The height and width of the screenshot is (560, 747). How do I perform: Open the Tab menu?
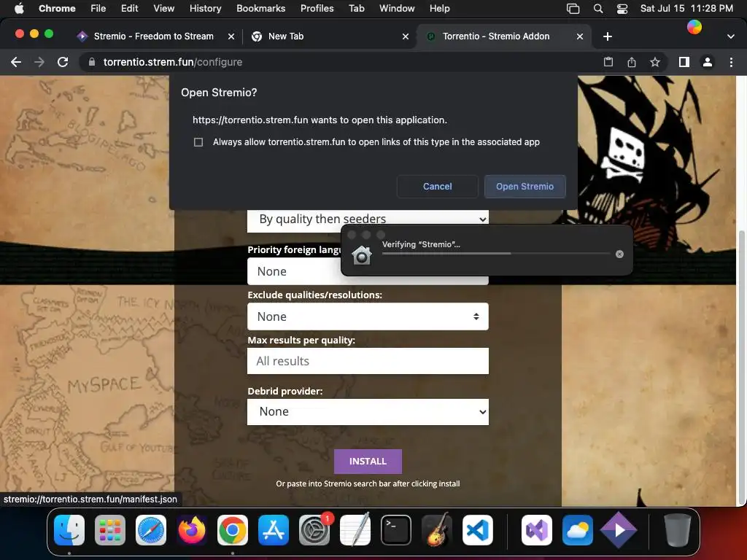[356, 9]
